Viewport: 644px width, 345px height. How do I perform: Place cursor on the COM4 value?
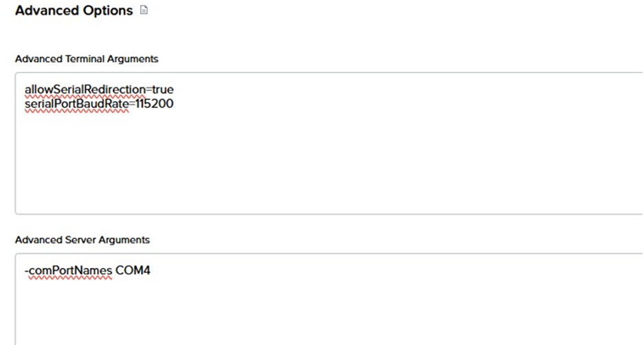132,271
